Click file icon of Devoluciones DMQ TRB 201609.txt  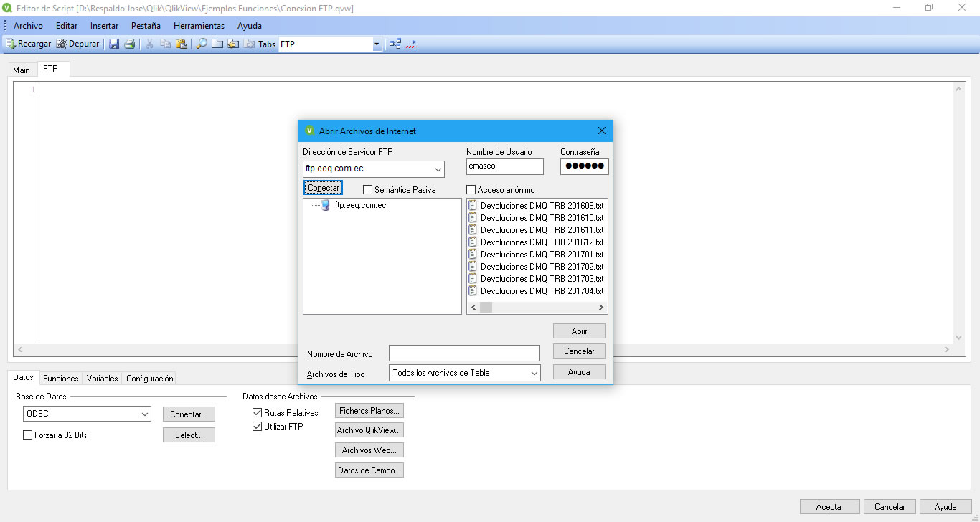click(473, 205)
